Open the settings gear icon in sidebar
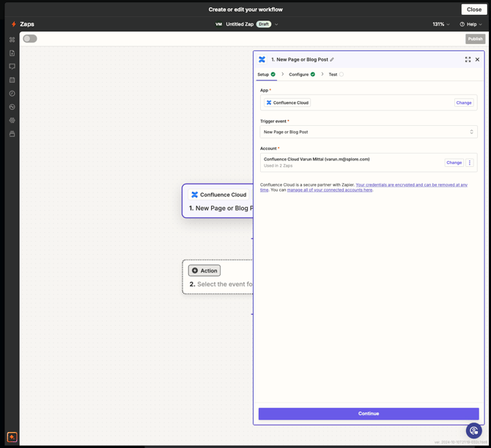491x448 pixels. pos(12,121)
